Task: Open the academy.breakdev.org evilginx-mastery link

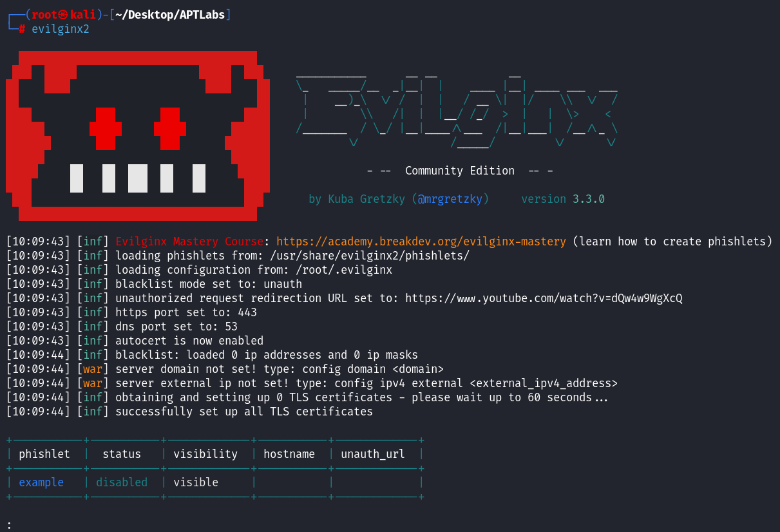Action: coord(421,242)
